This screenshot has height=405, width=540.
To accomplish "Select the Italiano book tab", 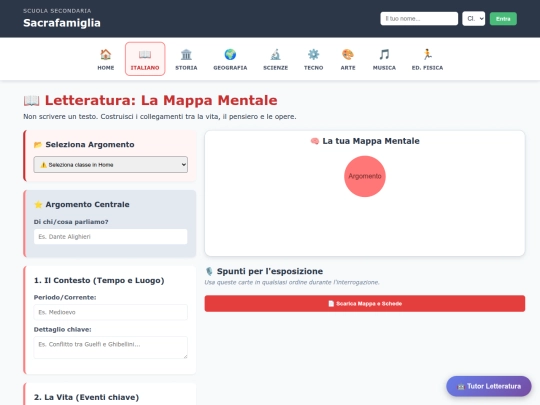I will [145, 59].
